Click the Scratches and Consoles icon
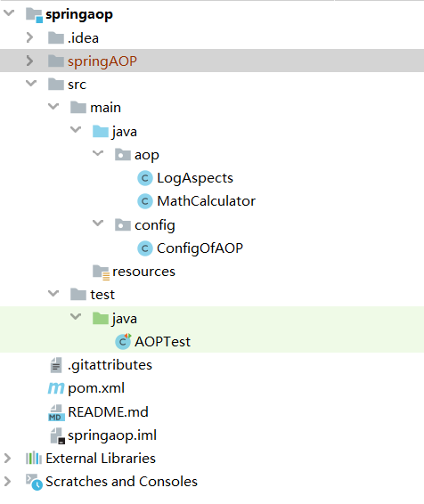This screenshot has height=504, width=424. tap(34, 482)
